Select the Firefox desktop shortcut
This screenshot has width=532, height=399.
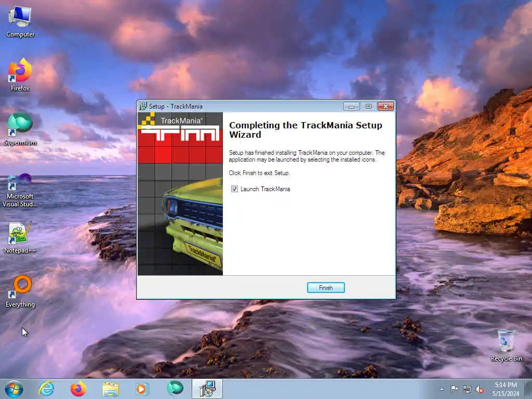tap(20, 75)
